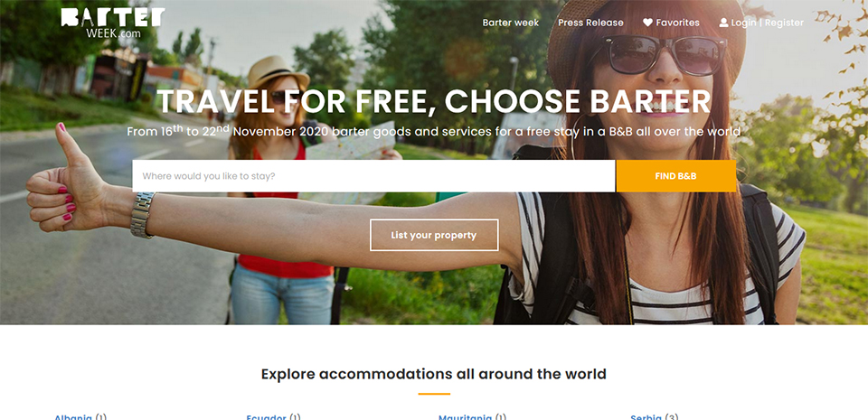This screenshot has width=868, height=420.
Task: Select the Register link
Action: click(x=784, y=23)
